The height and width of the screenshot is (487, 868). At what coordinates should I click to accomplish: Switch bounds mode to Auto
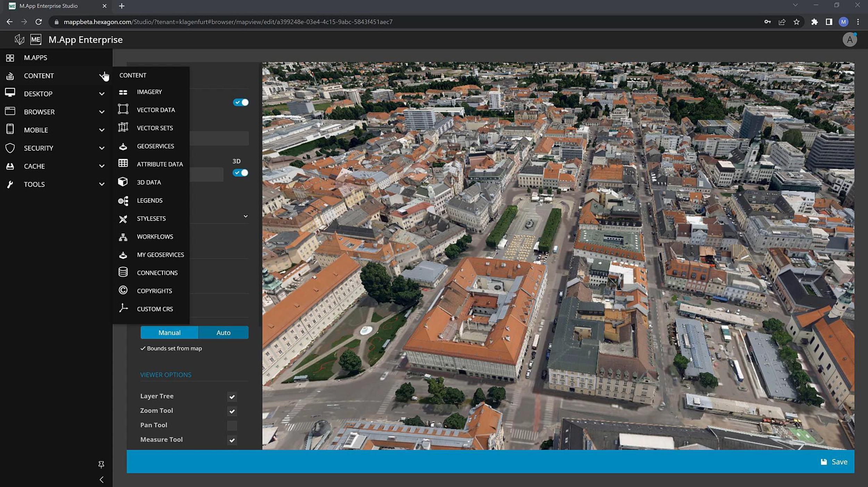click(x=223, y=332)
